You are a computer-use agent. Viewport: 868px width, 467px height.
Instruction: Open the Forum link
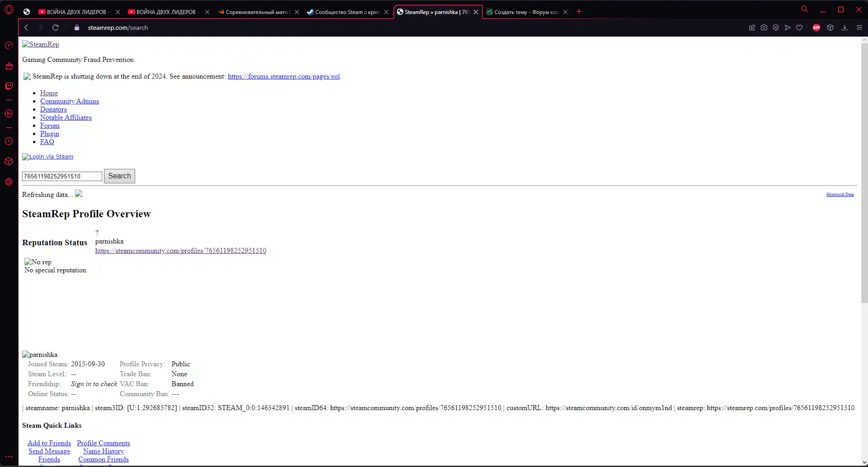[50, 126]
